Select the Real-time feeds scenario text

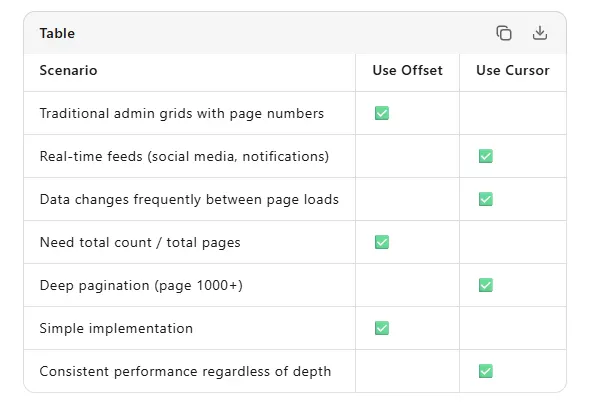pyautogui.click(x=184, y=156)
